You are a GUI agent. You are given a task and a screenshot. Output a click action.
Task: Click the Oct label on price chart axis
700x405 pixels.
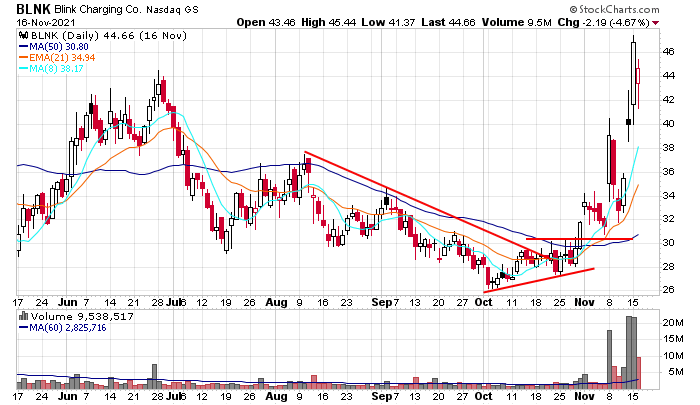pyautogui.click(x=483, y=302)
